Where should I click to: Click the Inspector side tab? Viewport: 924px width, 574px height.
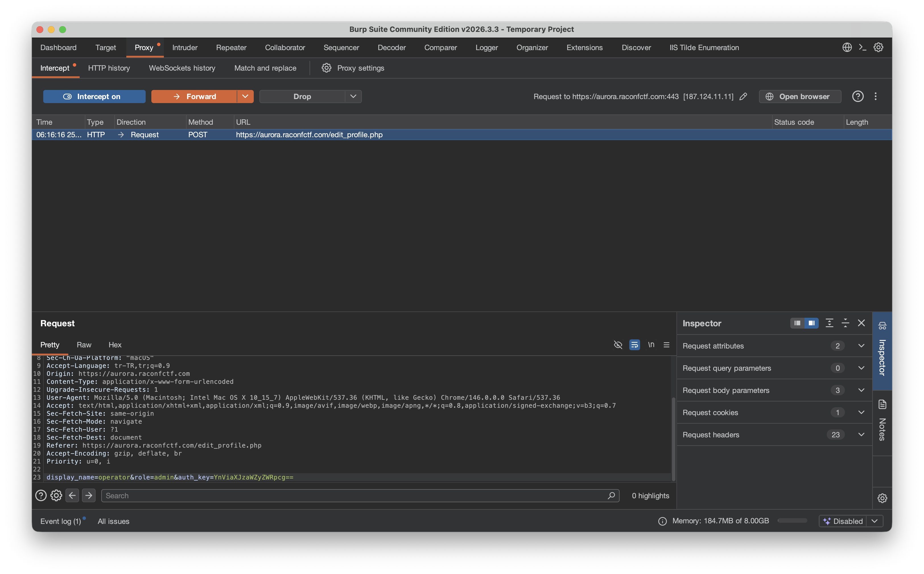point(882,351)
